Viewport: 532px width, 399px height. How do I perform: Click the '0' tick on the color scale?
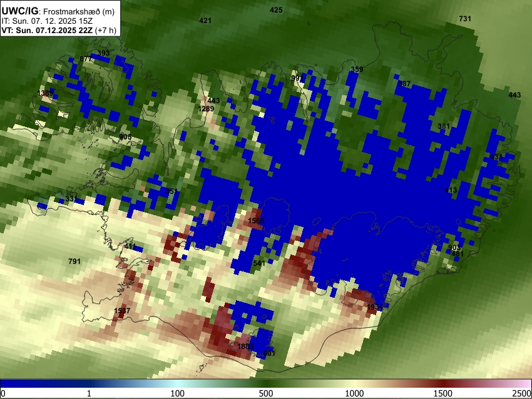tap(3, 393)
